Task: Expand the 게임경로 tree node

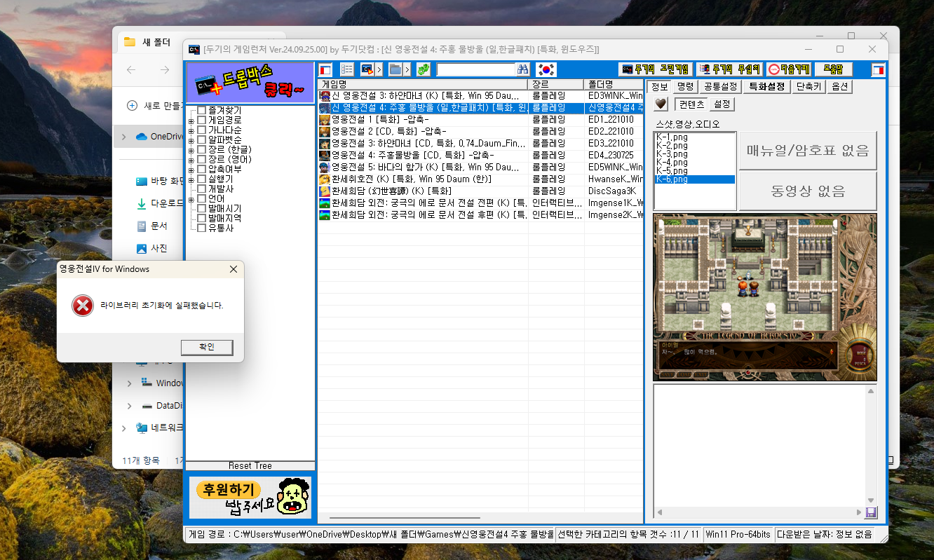Action: (x=191, y=121)
